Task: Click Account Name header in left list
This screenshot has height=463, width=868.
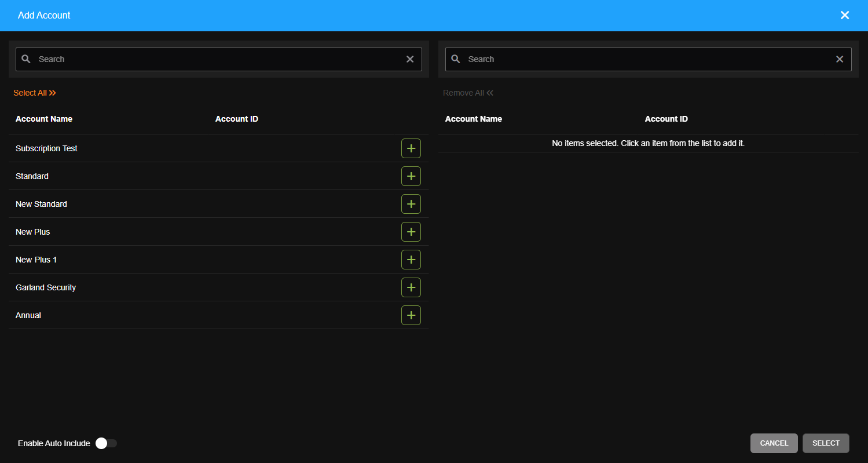Action: [x=44, y=119]
